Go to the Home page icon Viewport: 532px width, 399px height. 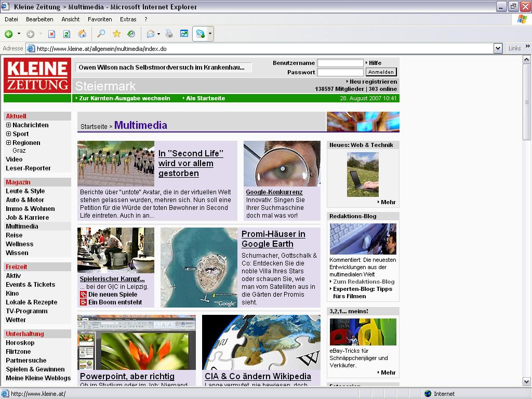click(82, 34)
